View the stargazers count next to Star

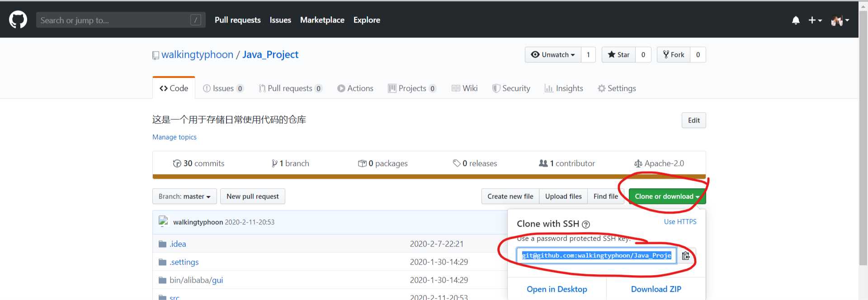pos(643,55)
